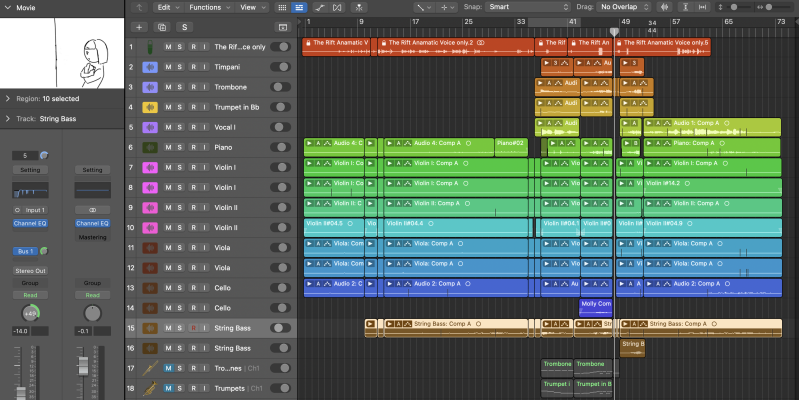The image size is (799, 400).
Task: Enable record on String Bass track 15
Action: pyautogui.click(x=192, y=328)
